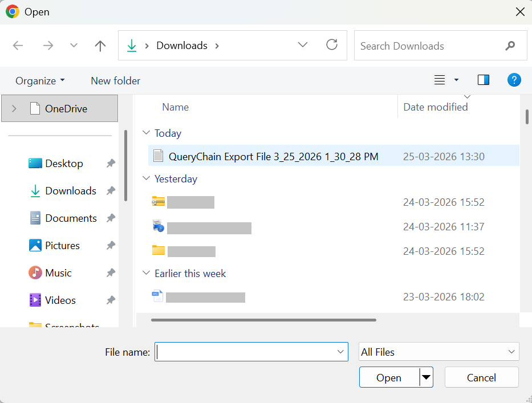The width and height of the screenshot is (532, 403).
Task: Go back with the left arrow button
Action: (18, 46)
